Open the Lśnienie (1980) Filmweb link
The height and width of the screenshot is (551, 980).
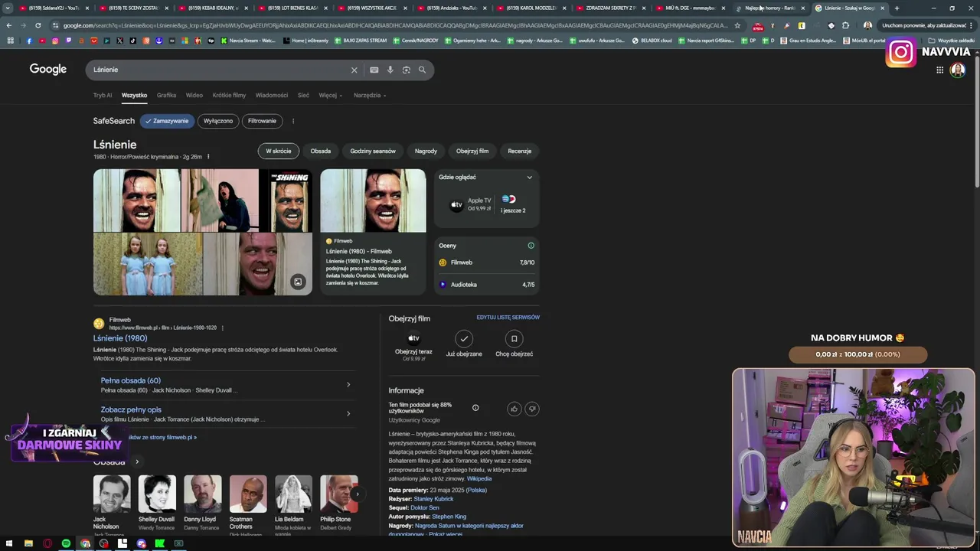tap(120, 338)
